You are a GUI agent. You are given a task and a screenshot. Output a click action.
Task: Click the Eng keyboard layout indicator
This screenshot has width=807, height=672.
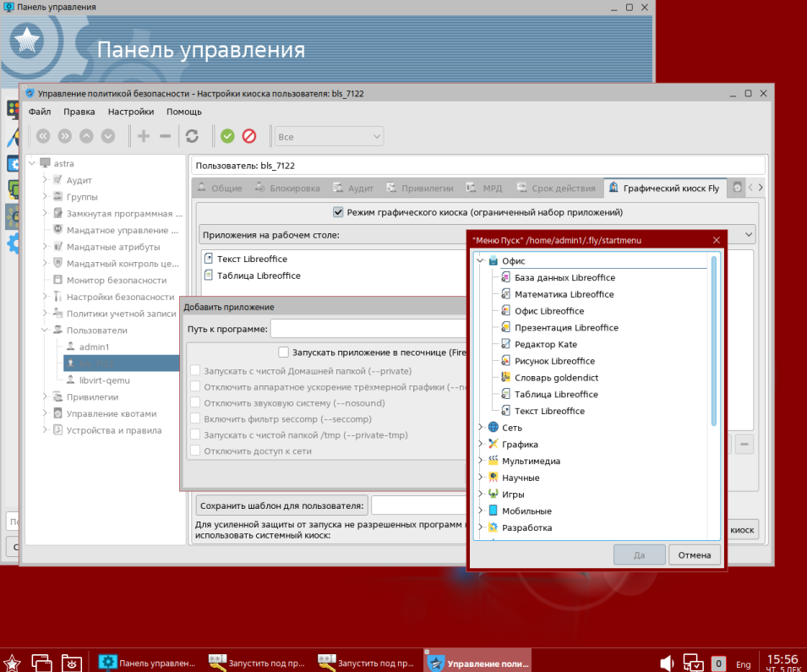(743, 664)
